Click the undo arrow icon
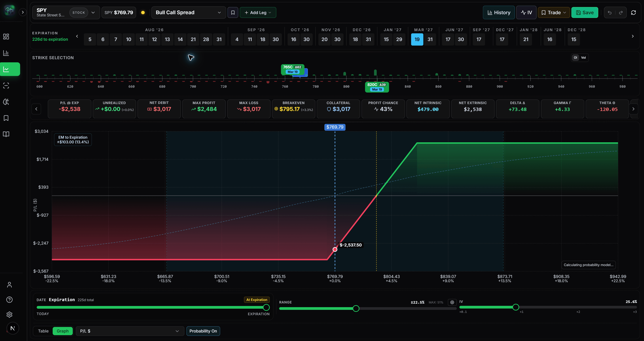 pos(609,13)
